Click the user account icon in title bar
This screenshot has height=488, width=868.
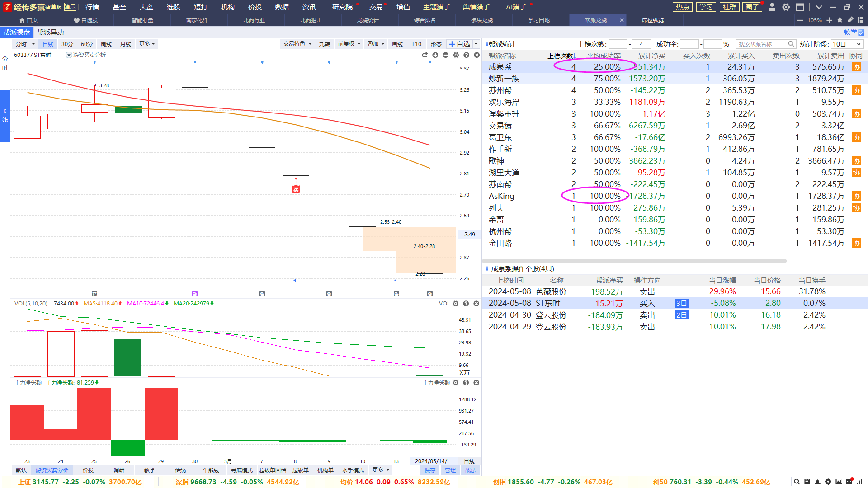(x=772, y=7)
